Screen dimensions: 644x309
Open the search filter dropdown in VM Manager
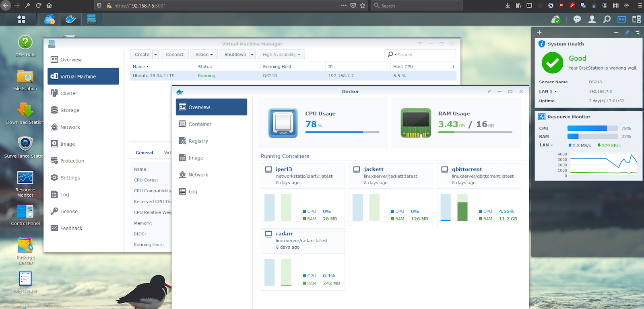[x=392, y=54]
